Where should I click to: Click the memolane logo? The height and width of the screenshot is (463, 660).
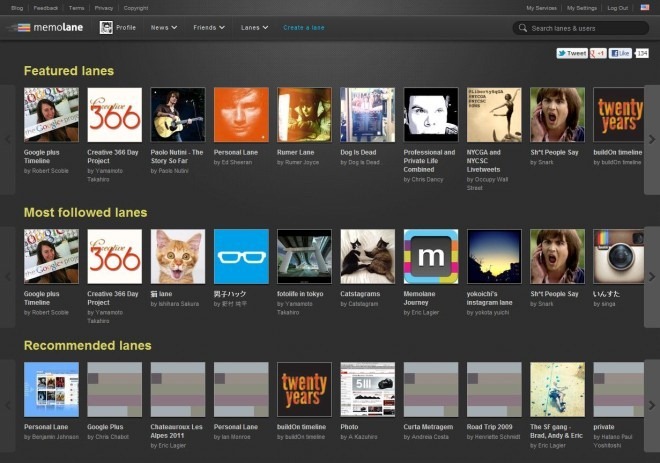coord(45,28)
